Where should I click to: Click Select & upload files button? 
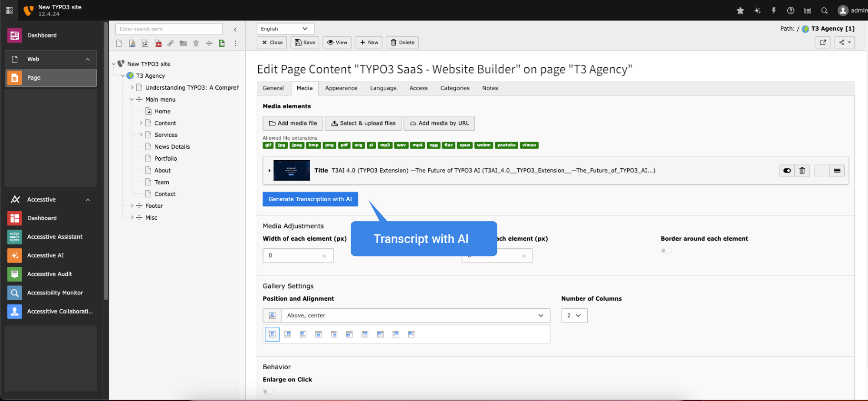click(363, 123)
